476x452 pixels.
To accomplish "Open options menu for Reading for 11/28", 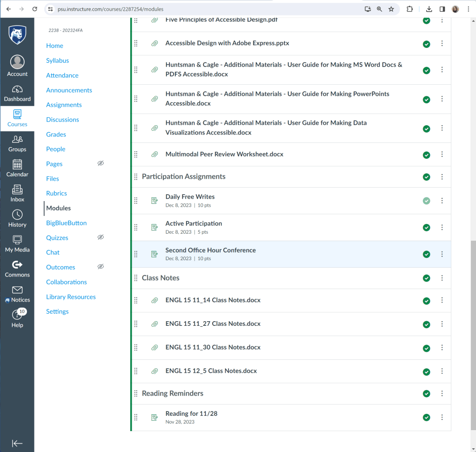I will (442, 417).
